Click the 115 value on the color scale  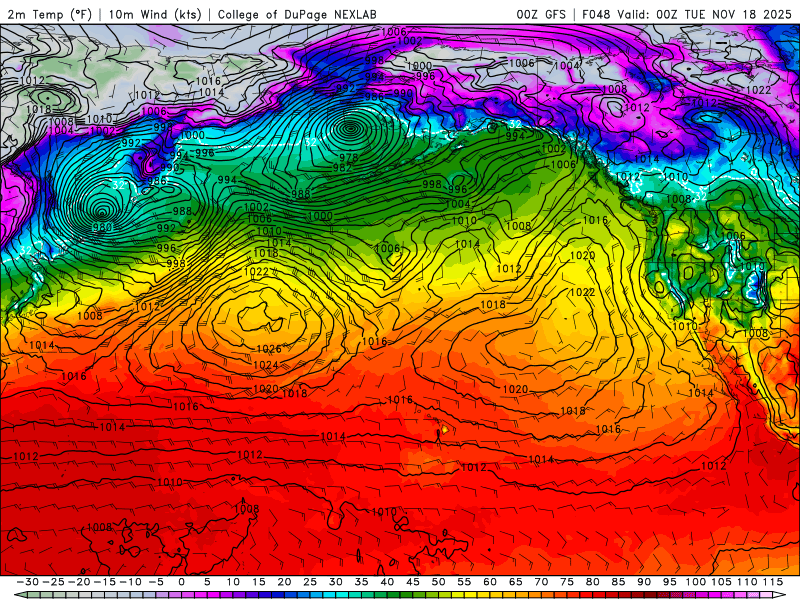click(x=772, y=582)
